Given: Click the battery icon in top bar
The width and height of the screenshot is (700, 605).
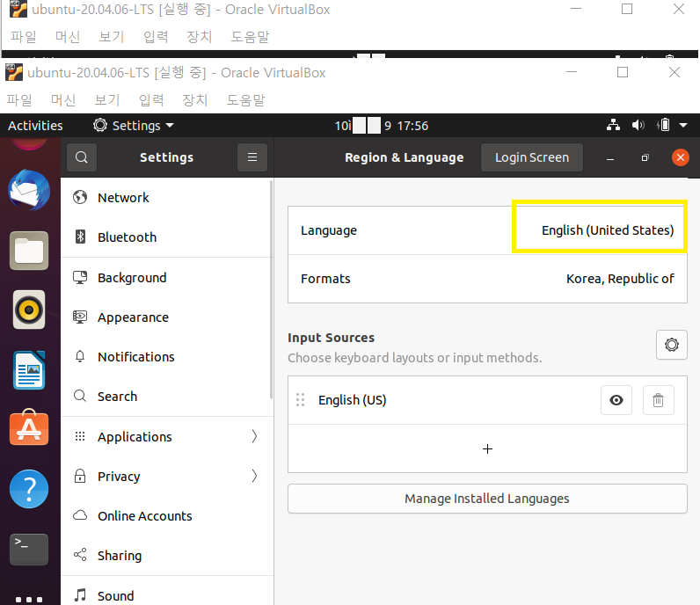Looking at the screenshot, I should coord(663,126).
